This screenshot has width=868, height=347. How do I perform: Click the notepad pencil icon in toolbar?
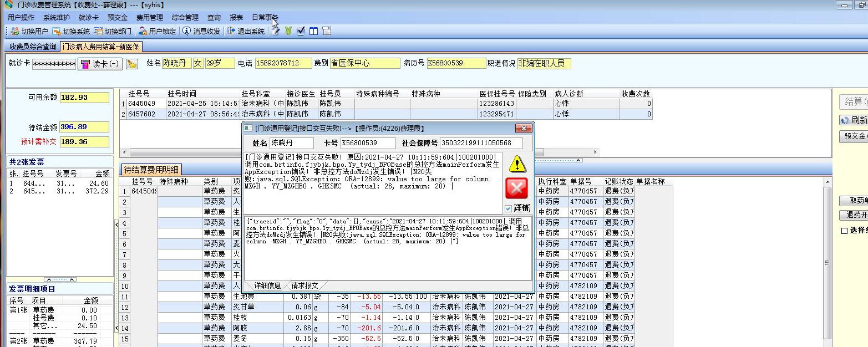coord(276,31)
